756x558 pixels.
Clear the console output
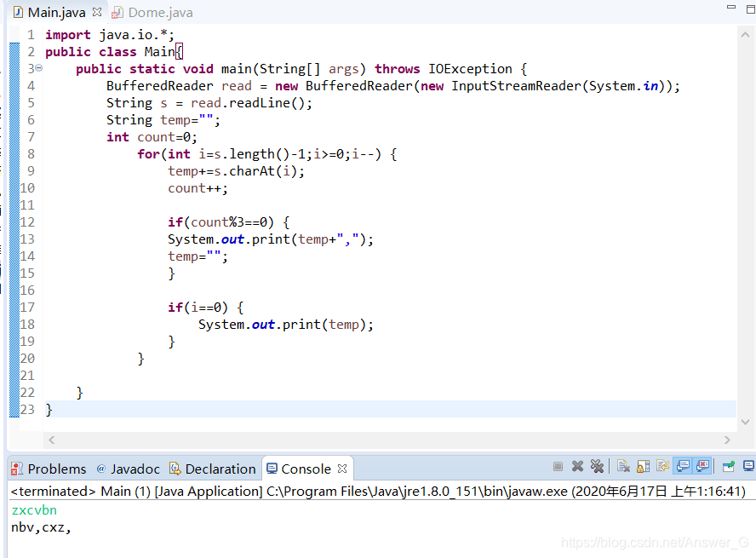point(623,466)
